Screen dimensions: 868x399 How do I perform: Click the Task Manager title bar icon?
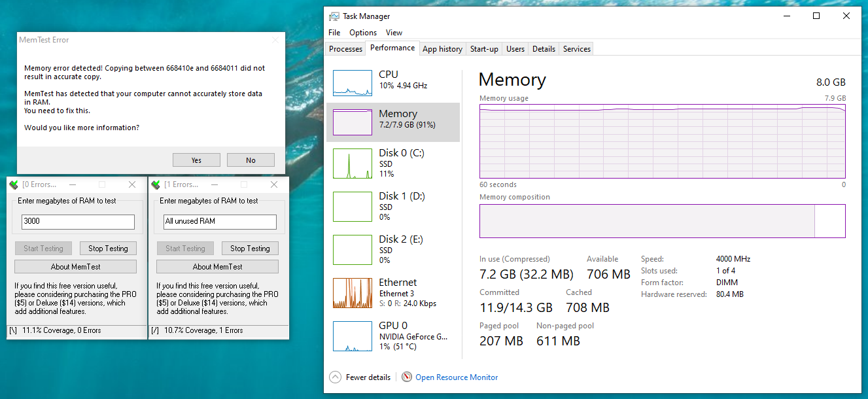[x=334, y=16]
